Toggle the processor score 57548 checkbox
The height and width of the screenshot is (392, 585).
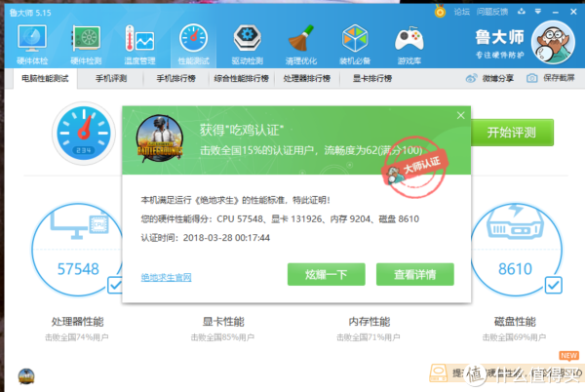[x=114, y=285]
